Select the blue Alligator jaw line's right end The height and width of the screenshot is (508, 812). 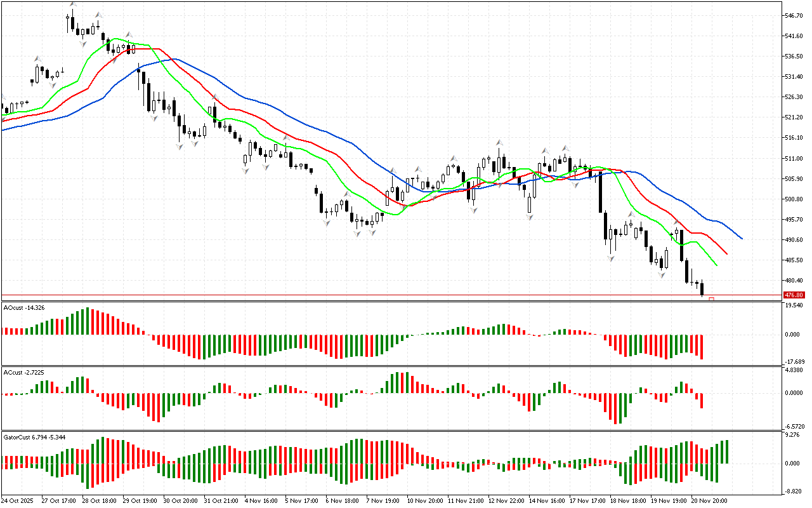(741, 238)
